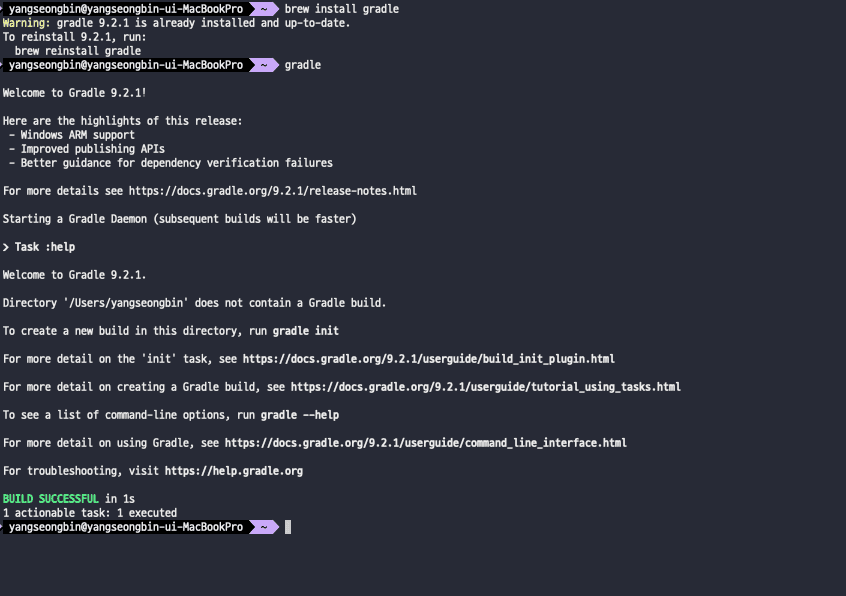This screenshot has height=596, width=846.
Task: Click the yellow 'Warning' label
Action: click(x=24, y=23)
